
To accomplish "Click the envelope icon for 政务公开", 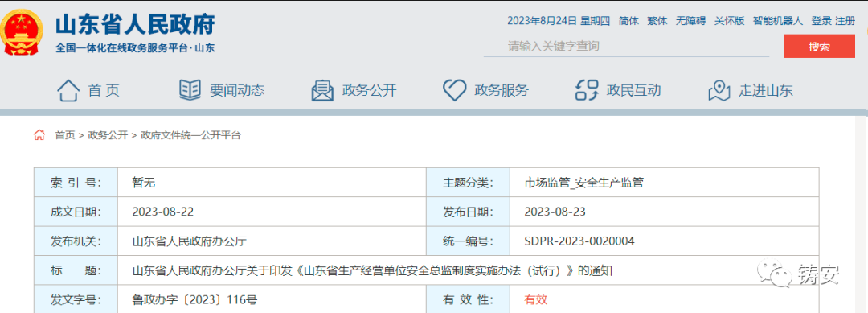I will click(322, 90).
